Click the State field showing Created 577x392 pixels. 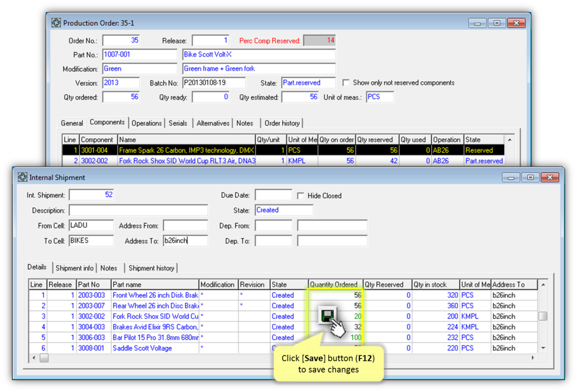pos(284,210)
